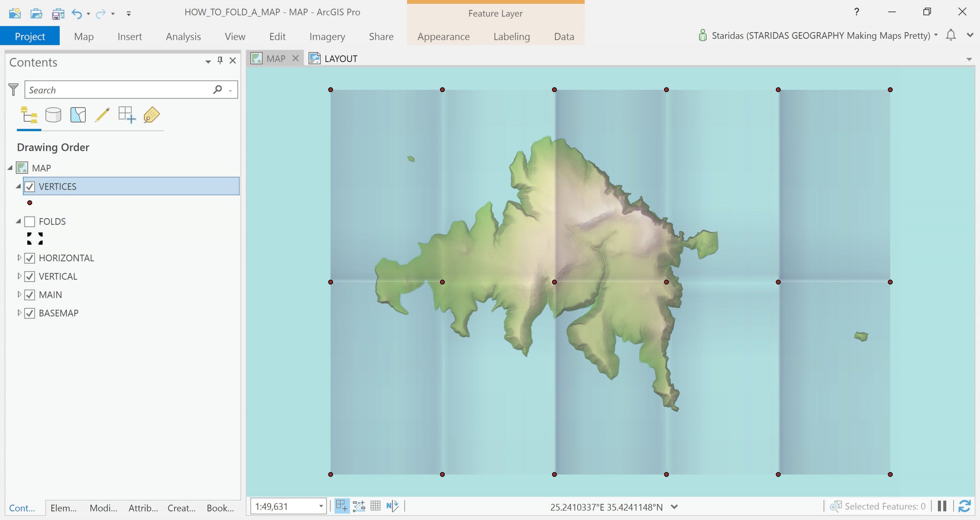This screenshot has width=980, height=520.
Task: Pause map drawing in status bar
Action: [942, 506]
